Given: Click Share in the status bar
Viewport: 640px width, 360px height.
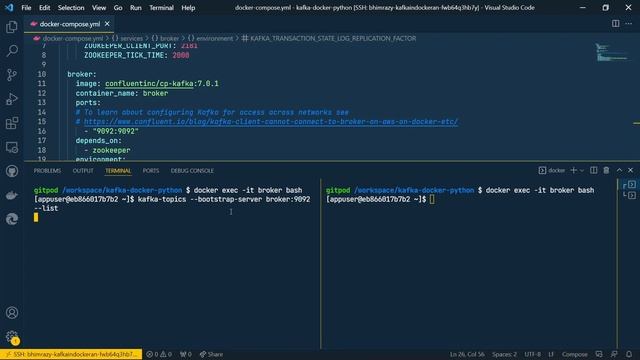Looking at the screenshot, I should point(211,354).
